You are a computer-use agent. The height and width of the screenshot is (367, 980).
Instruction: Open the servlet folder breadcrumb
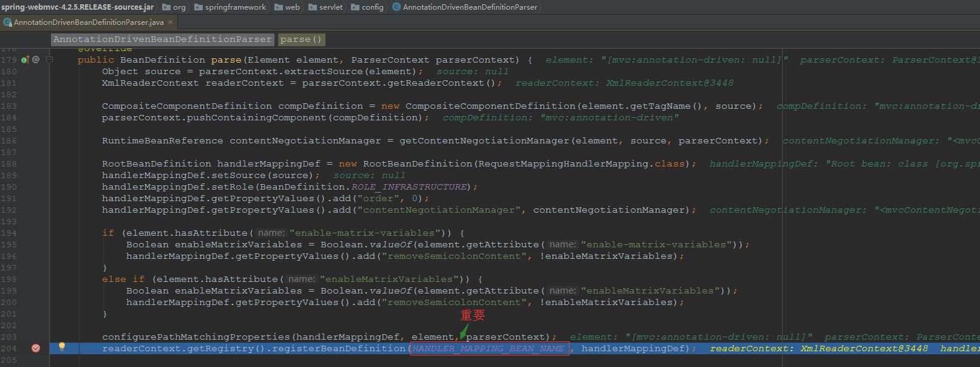click(325, 7)
